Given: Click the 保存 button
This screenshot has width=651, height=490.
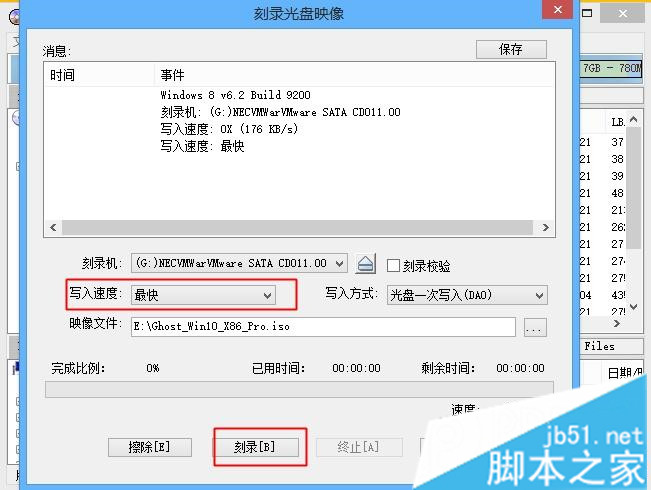Looking at the screenshot, I should click(x=511, y=49).
